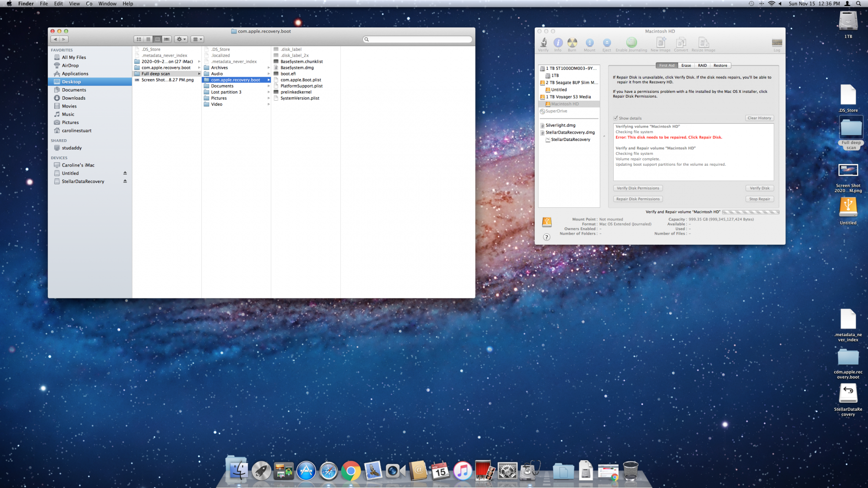Switch to the Restore tab
Screen dimensions: 868x488
pyautogui.click(x=720, y=66)
